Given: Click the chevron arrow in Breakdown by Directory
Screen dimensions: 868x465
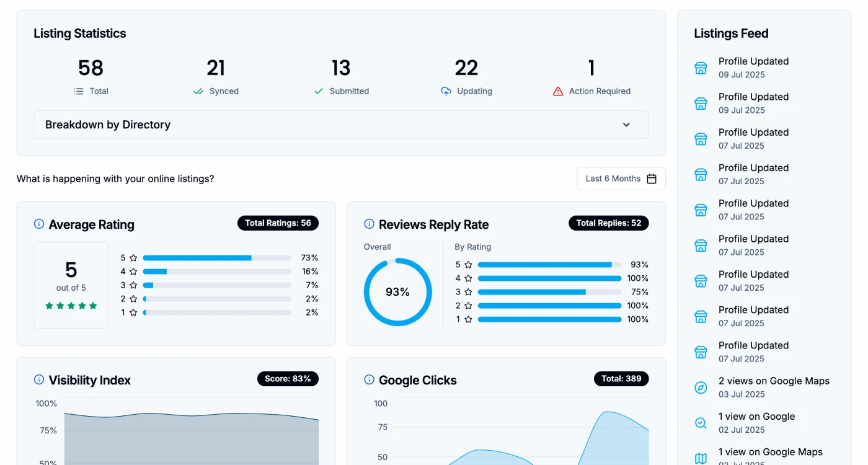Looking at the screenshot, I should (x=626, y=125).
